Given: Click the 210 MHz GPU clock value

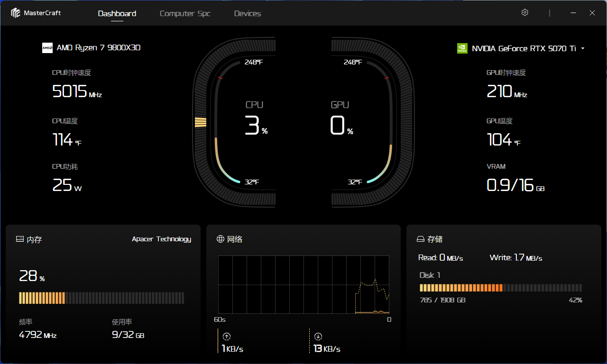Looking at the screenshot, I should 507,91.
